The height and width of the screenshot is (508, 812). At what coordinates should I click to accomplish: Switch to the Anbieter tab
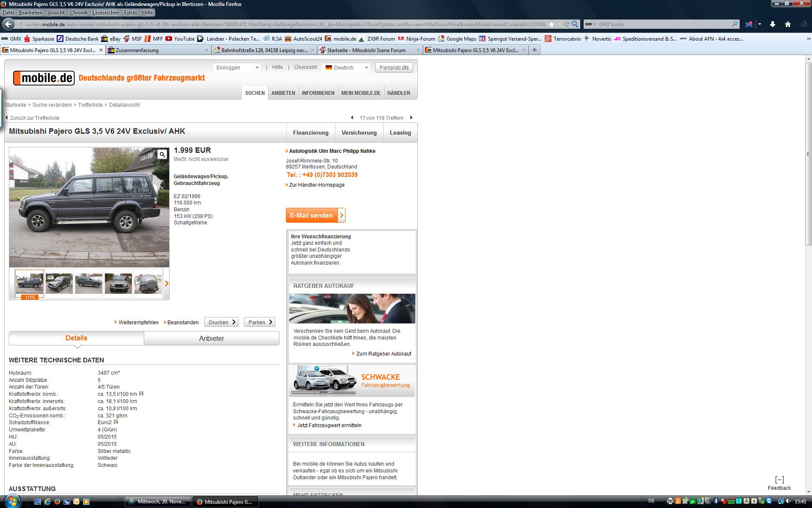211,338
